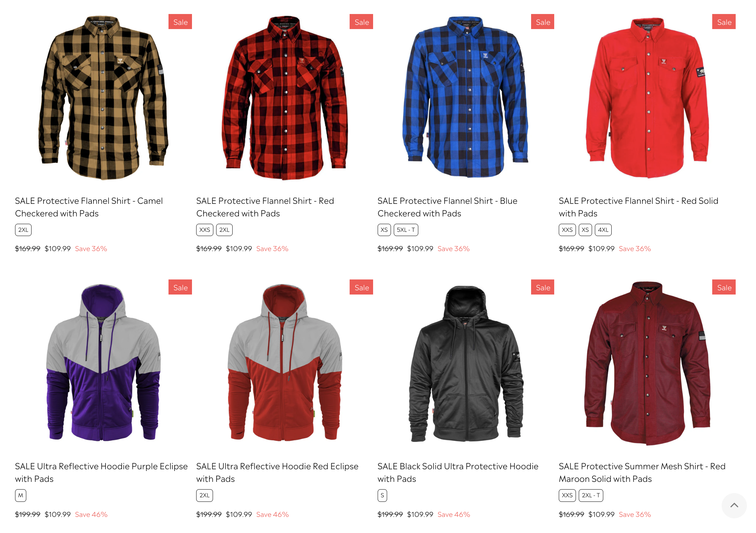The height and width of the screenshot is (533, 756).
Task: Select XS size for Red Solid shirt
Action: (x=585, y=230)
